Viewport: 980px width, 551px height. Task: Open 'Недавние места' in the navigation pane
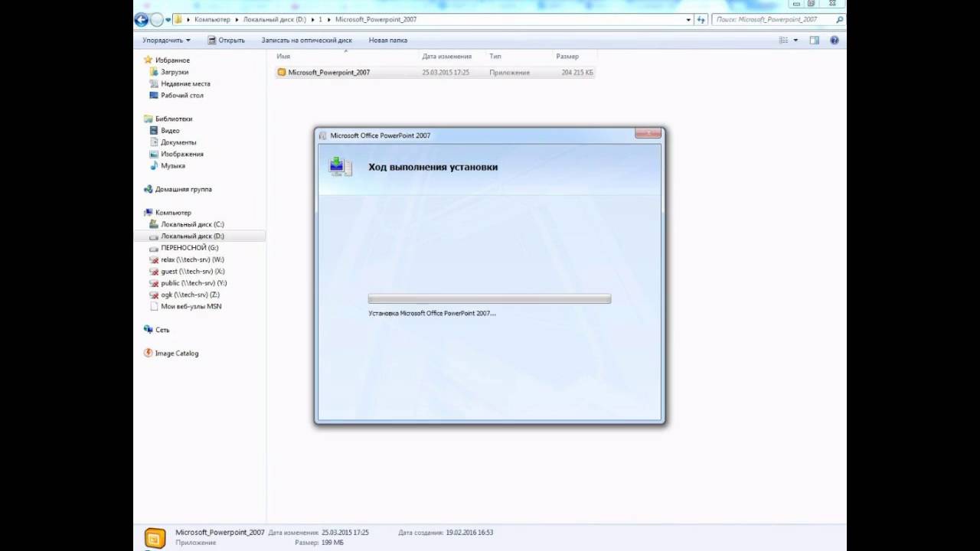click(x=185, y=83)
